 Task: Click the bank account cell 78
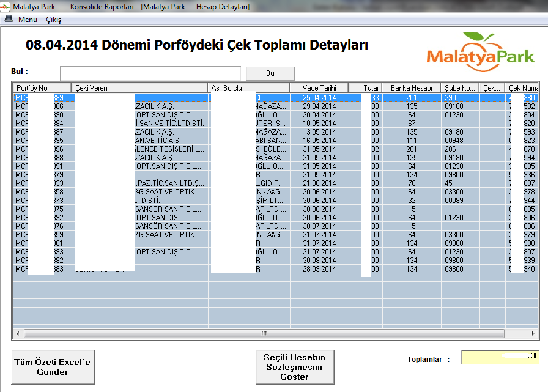tap(412, 183)
